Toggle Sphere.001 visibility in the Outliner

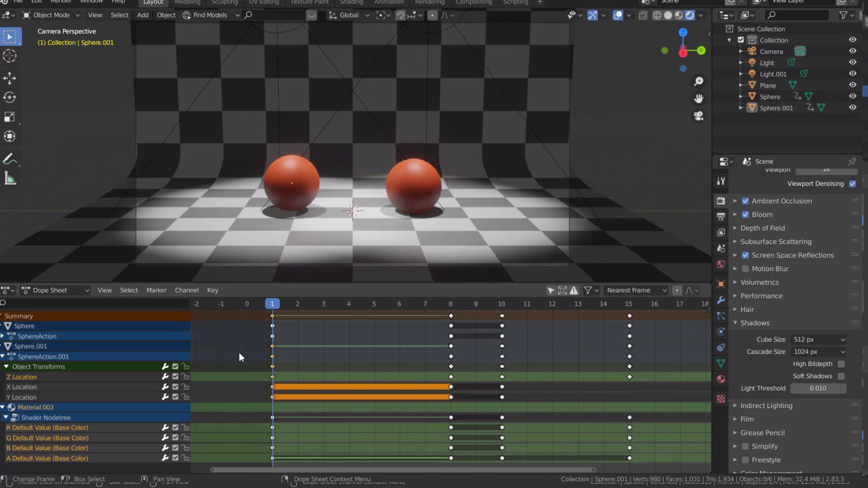852,107
